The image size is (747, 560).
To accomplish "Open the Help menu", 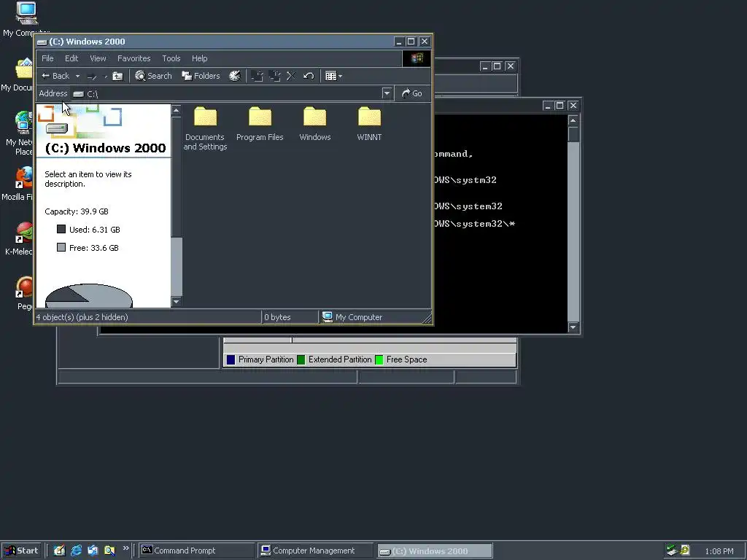I will [200, 58].
